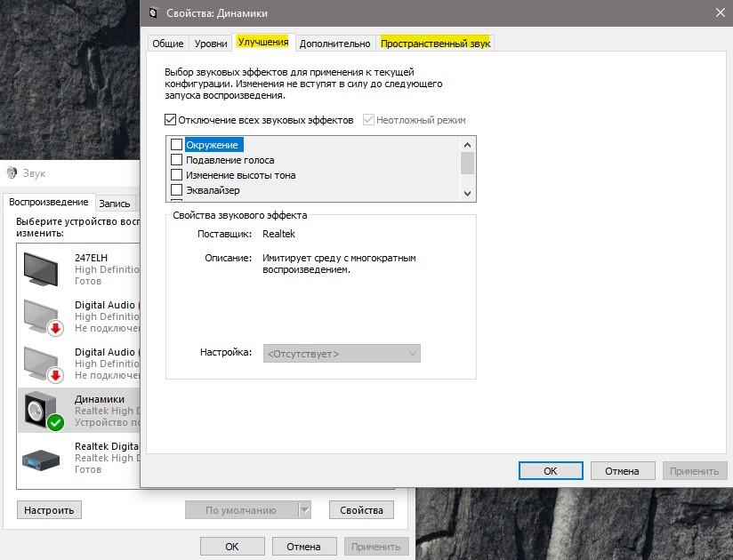The image size is (733, 560).
Task: Select the Подавление голоса list row
Action: 313,160
